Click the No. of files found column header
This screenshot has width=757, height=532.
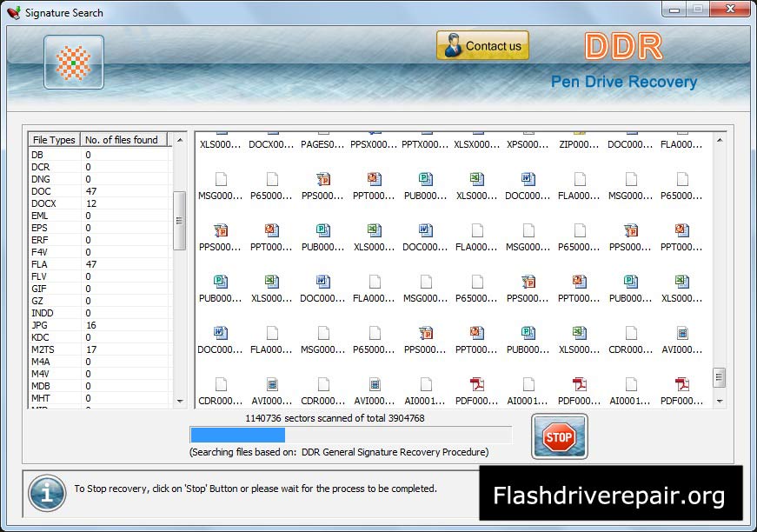point(123,139)
